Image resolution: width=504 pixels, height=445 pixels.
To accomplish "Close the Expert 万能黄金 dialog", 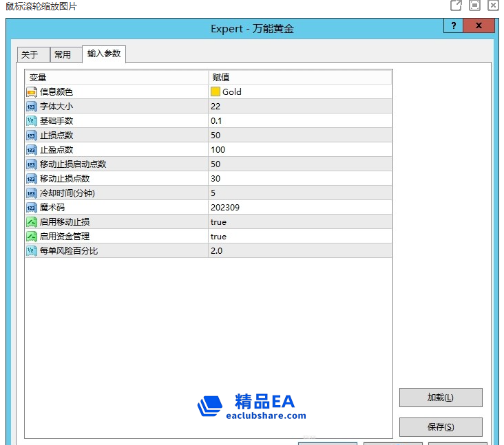I will 479,25.
